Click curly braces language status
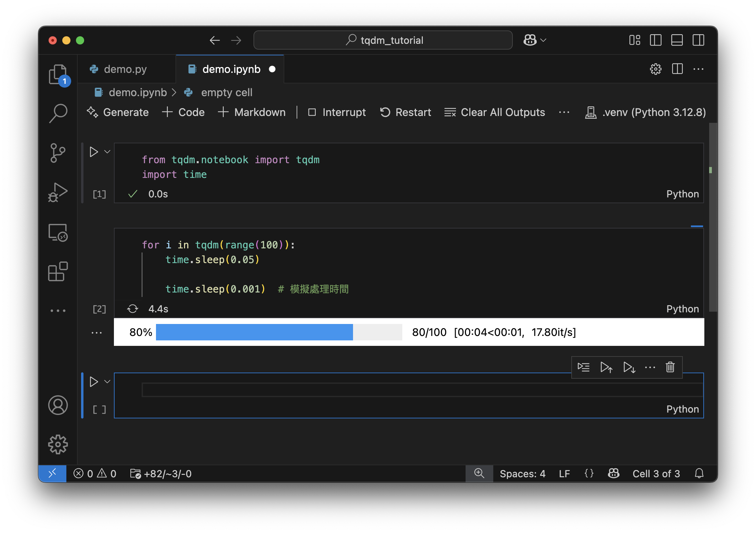The height and width of the screenshot is (533, 756). tap(589, 473)
